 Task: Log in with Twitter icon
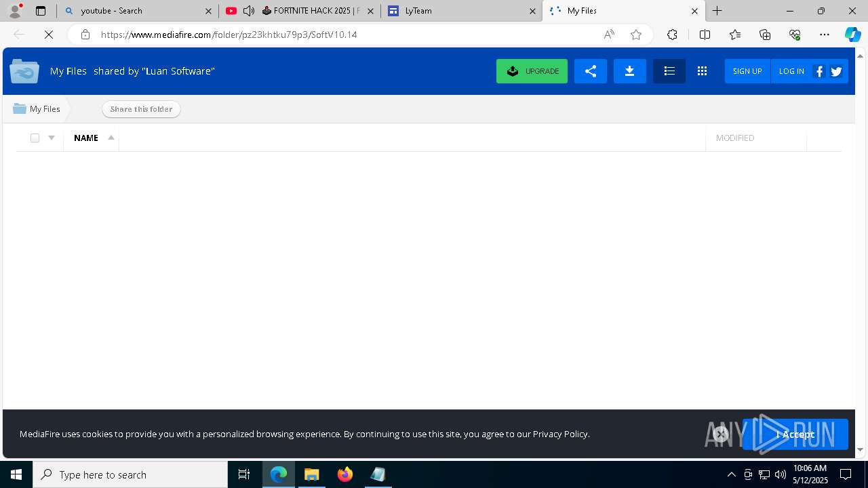836,71
